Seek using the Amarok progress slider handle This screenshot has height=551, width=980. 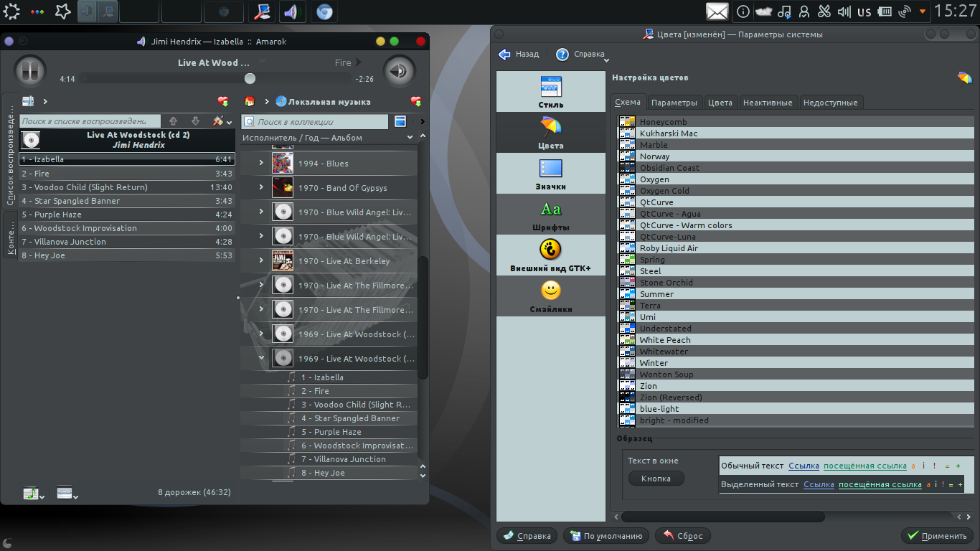(250, 79)
